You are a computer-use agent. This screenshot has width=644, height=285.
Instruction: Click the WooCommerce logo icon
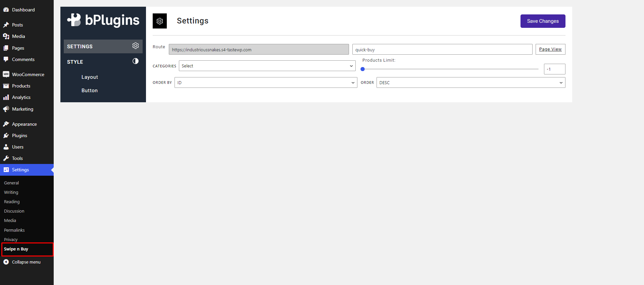point(6,74)
